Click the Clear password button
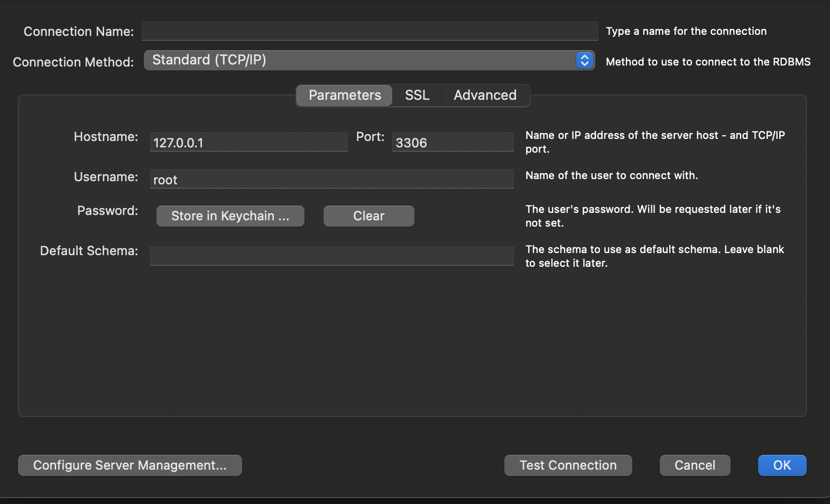 pyautogui.click(x=368, y=216)
